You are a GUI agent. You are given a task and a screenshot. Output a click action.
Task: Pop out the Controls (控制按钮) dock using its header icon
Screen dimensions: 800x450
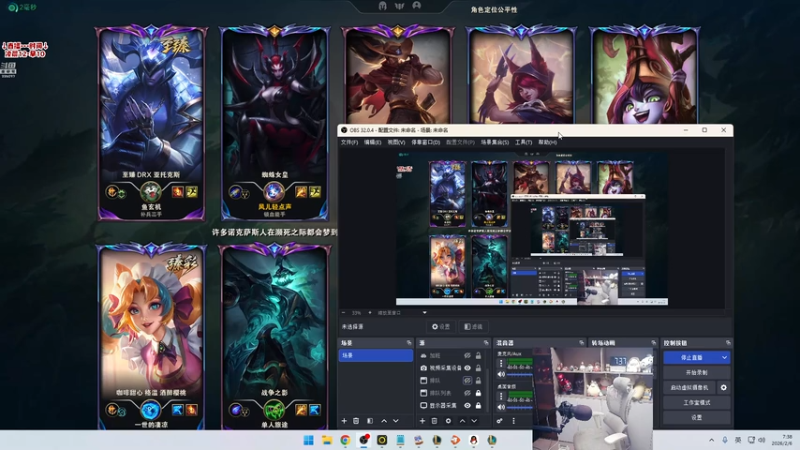click(728, 343)
